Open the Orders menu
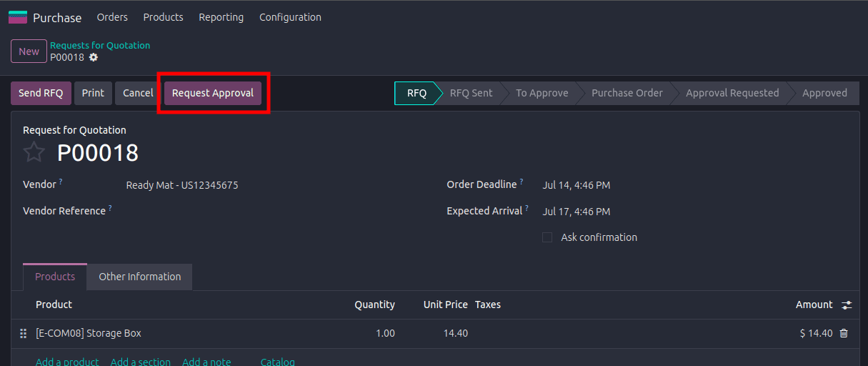The image size is (868, 366). click(x=112, y=17)
